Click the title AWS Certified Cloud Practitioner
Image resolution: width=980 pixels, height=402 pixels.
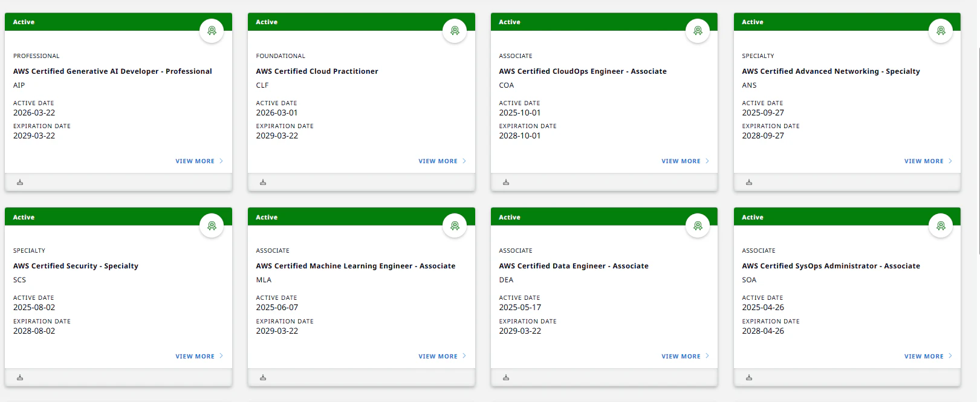[x=317, y=71]
